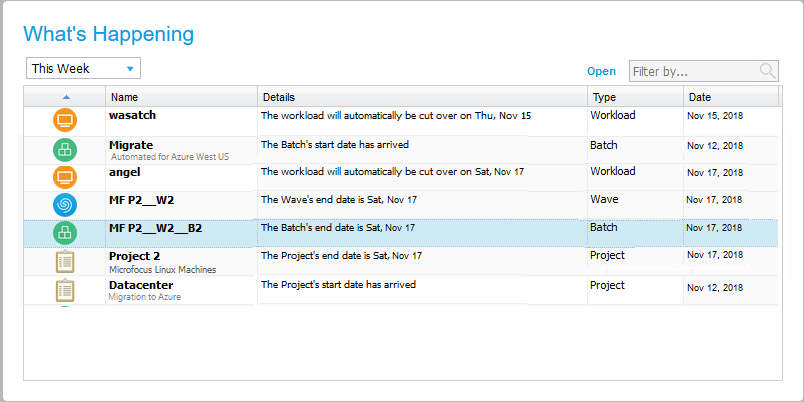Select the Datacenter project name
Viewport: 804px width, 402px height.
(x=136, y=285)
